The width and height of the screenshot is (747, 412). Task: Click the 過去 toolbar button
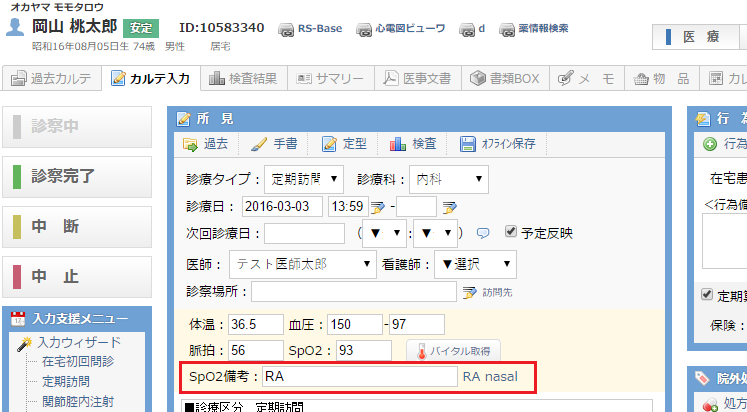pos(205,144)
